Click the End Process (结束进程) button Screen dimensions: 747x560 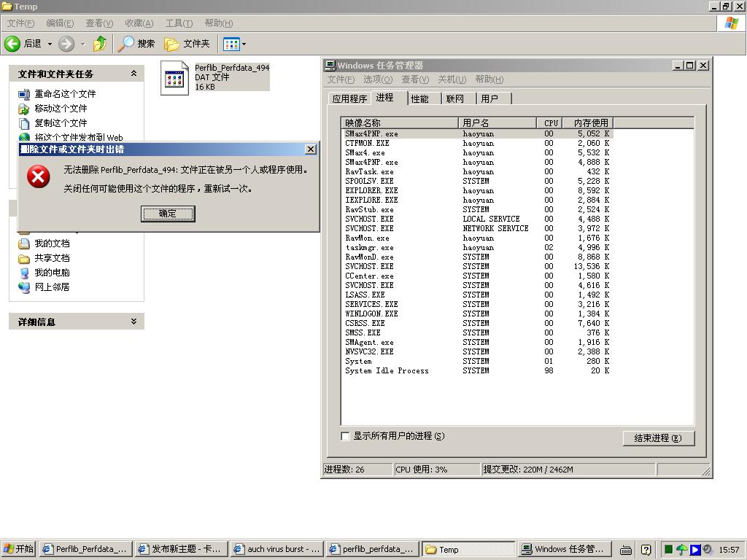pyautogui.click(x=658, y=438)
